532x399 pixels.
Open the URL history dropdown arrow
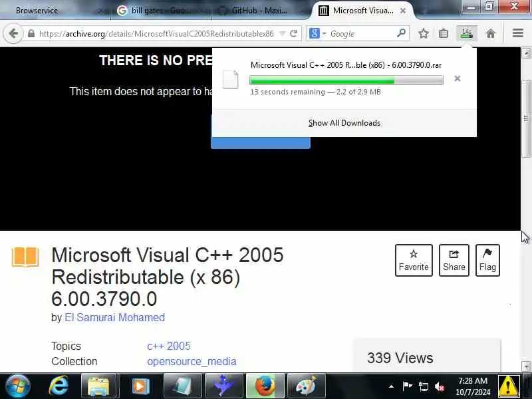[282, 34]
